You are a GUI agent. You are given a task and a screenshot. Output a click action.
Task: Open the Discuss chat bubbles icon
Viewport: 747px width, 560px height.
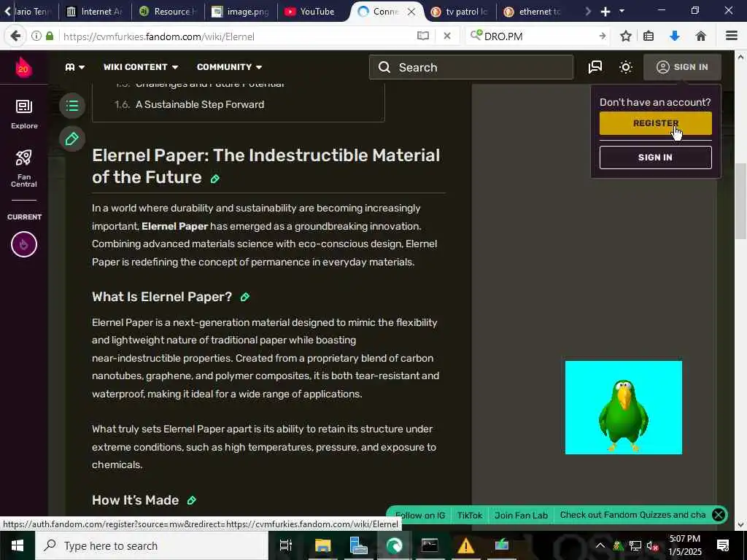pos(595,67)
